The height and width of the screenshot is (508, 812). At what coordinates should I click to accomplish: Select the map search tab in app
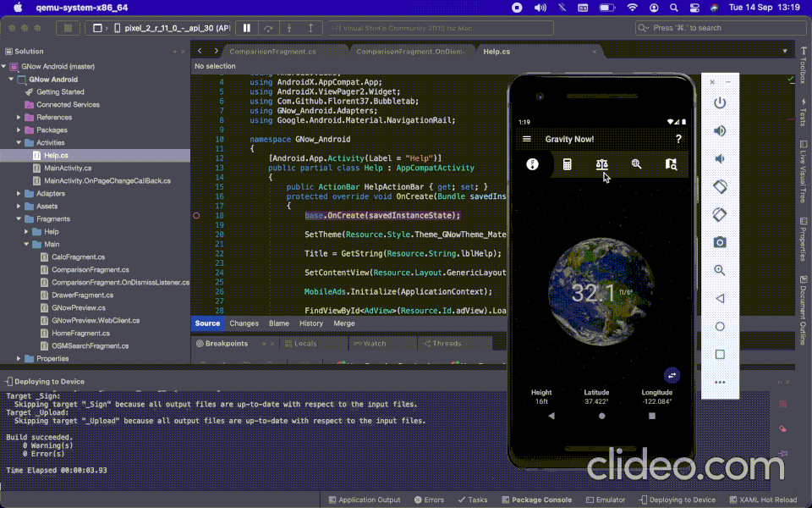pos(671,164)
